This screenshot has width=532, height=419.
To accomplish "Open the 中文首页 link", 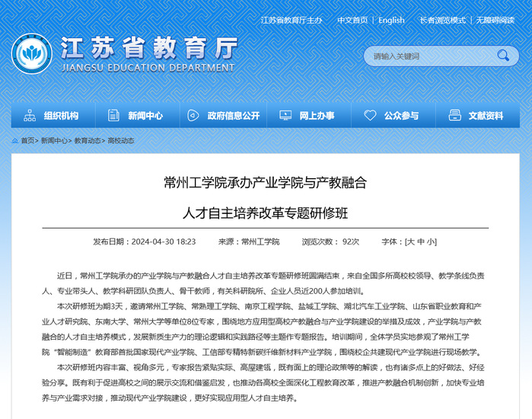I will pyautogui.click(x=352, y=21).
